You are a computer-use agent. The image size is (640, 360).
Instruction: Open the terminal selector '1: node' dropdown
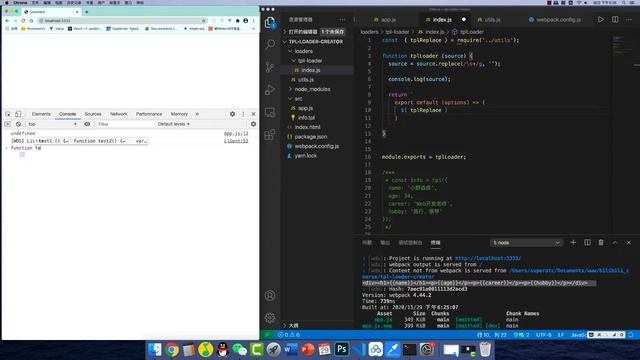coord(526,242)
